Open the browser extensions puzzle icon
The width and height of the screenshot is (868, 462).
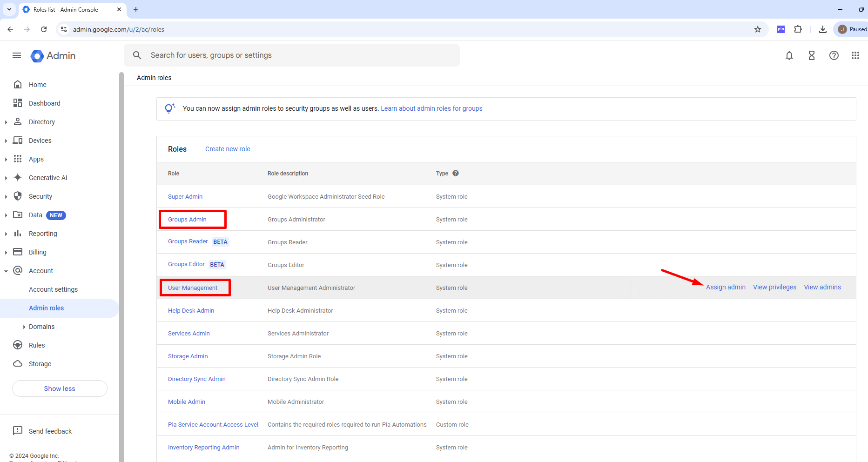tap(798, 29)
